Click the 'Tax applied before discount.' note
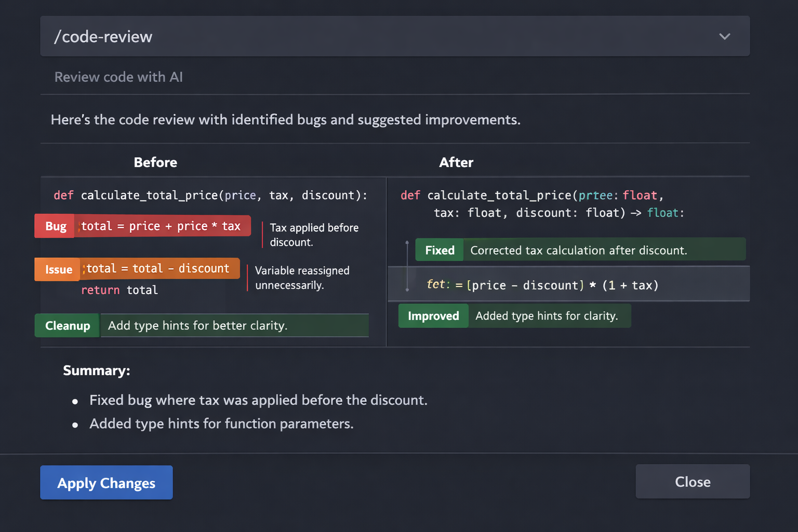Image resolution: width=798 pixels, height=532 pixels. point(314,235)
